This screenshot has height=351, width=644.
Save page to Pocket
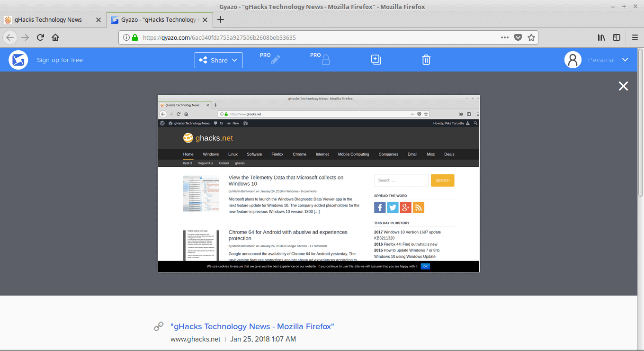[x=518, y=37]
